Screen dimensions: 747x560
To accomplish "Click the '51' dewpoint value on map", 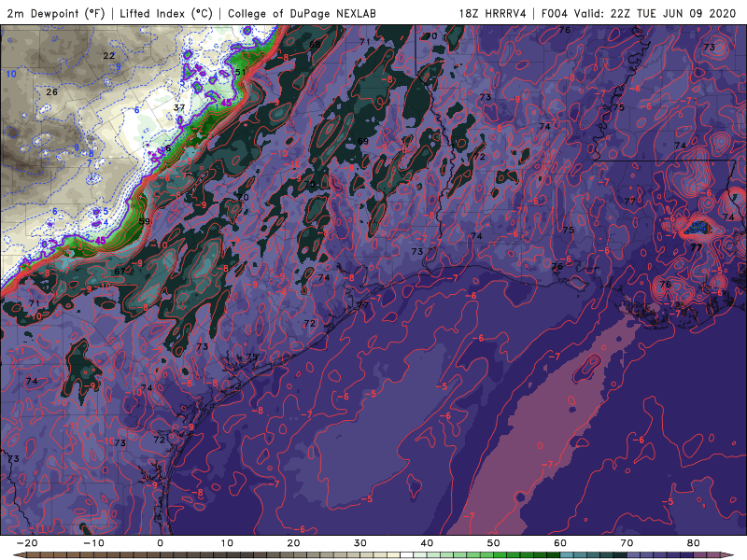I will pos(240,72).
